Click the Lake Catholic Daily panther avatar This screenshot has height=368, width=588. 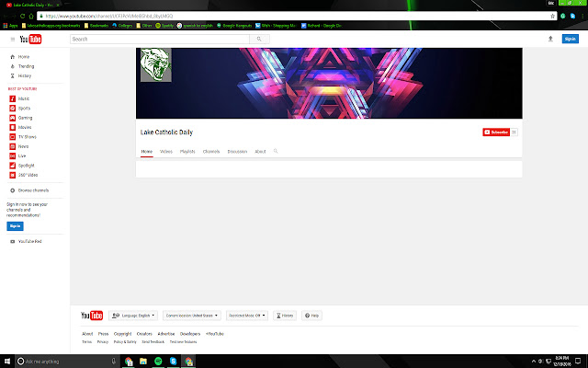(156, 64)
